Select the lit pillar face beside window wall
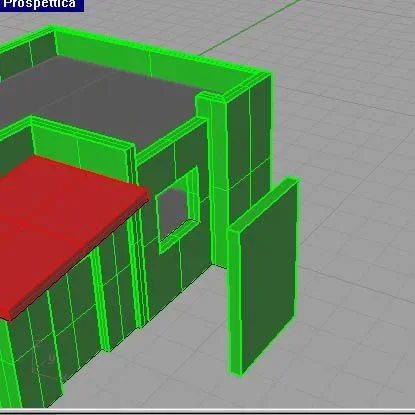Screen dimensions: 415x415 [218, 183]
